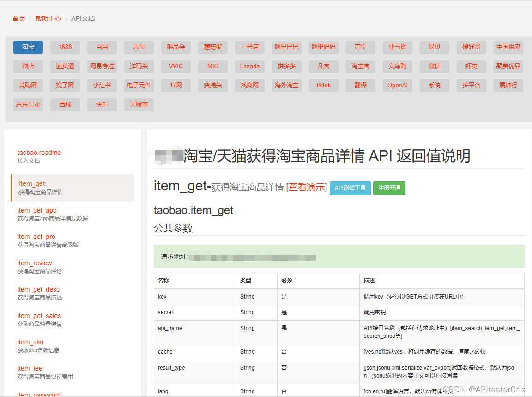Click the 网易考拉 platform button
This screenshot has width=532, height=397.
102,67
